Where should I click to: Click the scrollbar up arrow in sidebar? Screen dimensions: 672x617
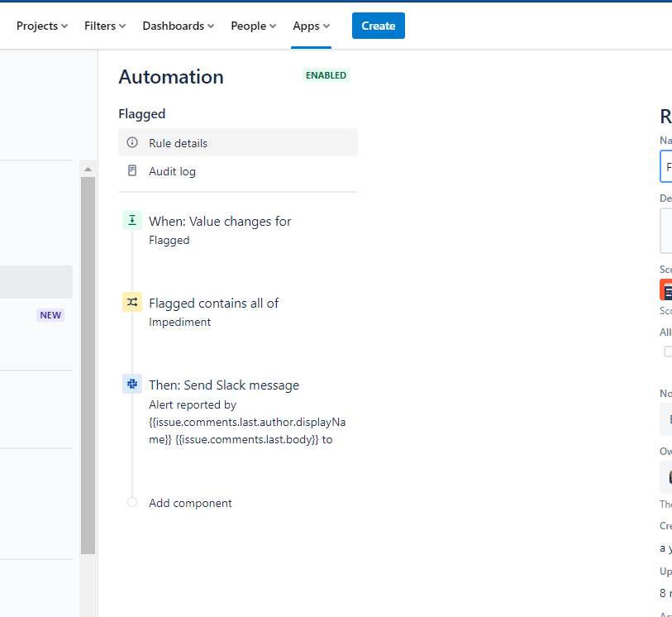coord(88,170)
